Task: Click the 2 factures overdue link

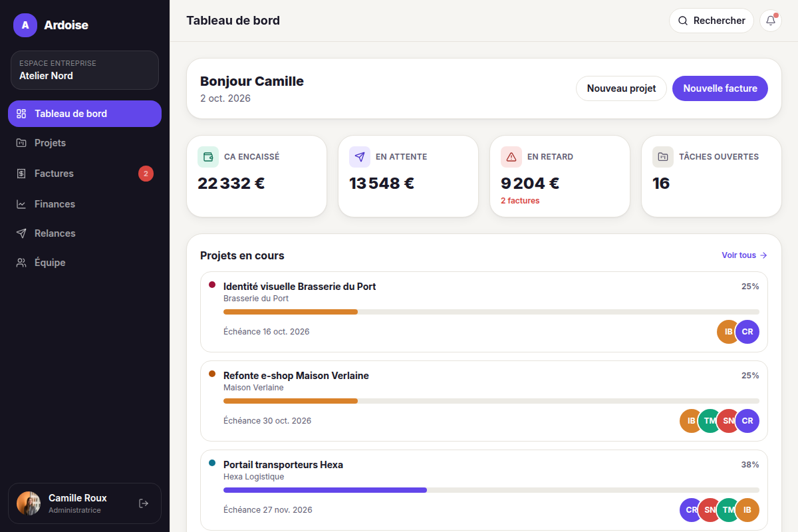Action: (x=520, y=201)
